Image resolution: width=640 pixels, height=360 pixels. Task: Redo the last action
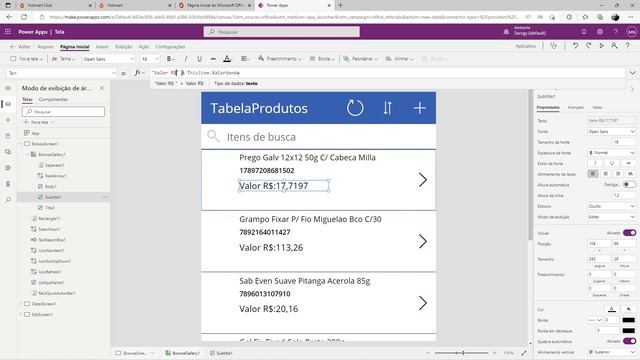[x=588, y=46]
